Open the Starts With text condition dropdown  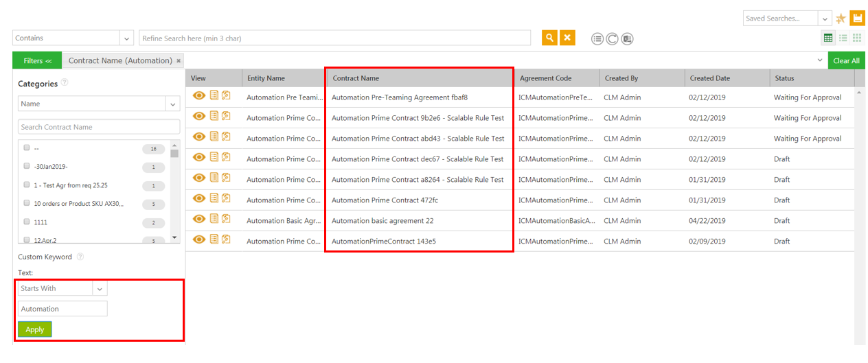click(100, 289)
